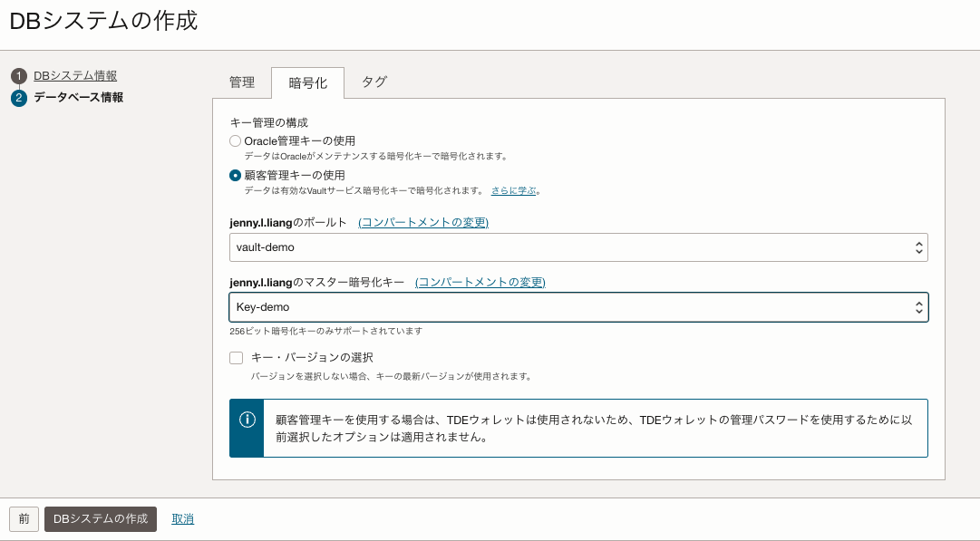The height and width of the screenshot is (541, 980).
Task: Click the vault コンパートメントの変更 link
Action: pyautogui.click(x=423, y=222)
